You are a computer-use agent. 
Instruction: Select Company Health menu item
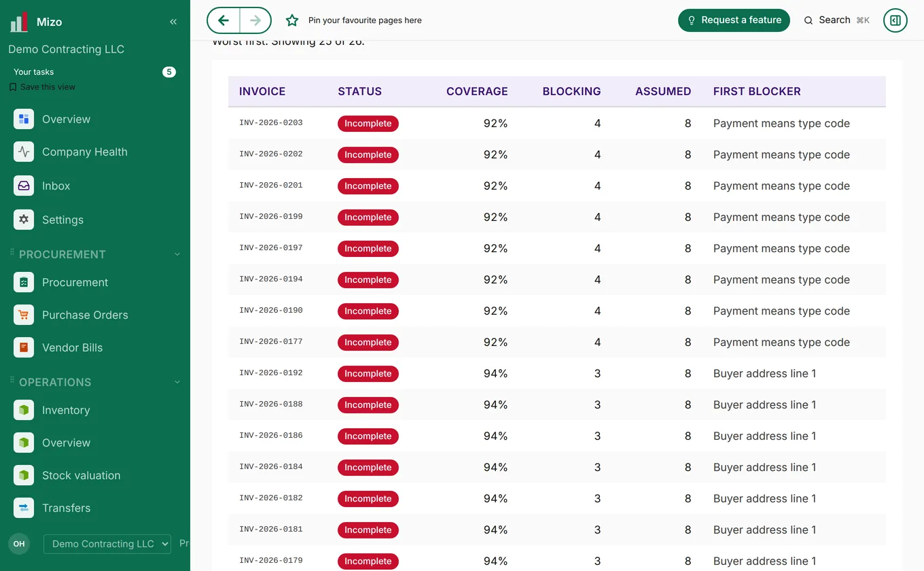click(85, 152)
